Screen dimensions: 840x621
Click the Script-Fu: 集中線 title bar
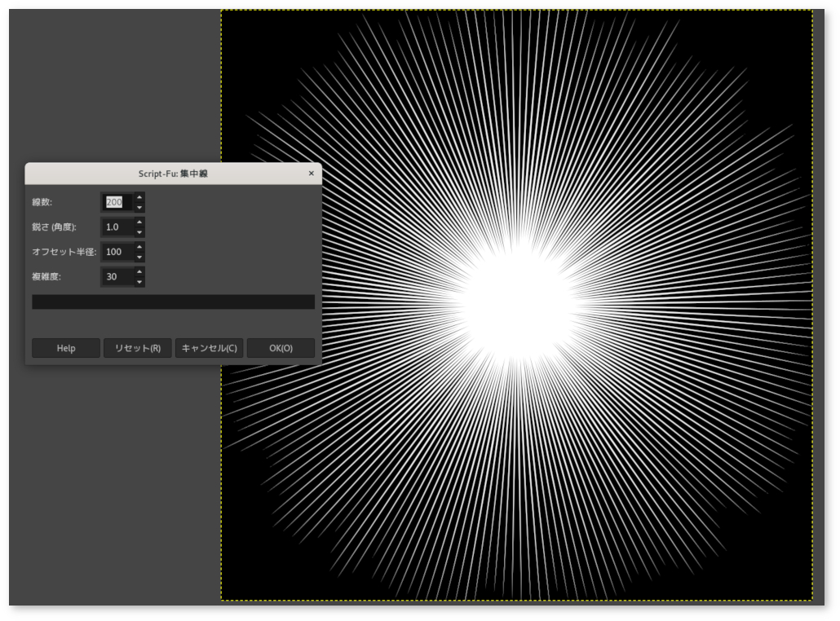point(173,174)
